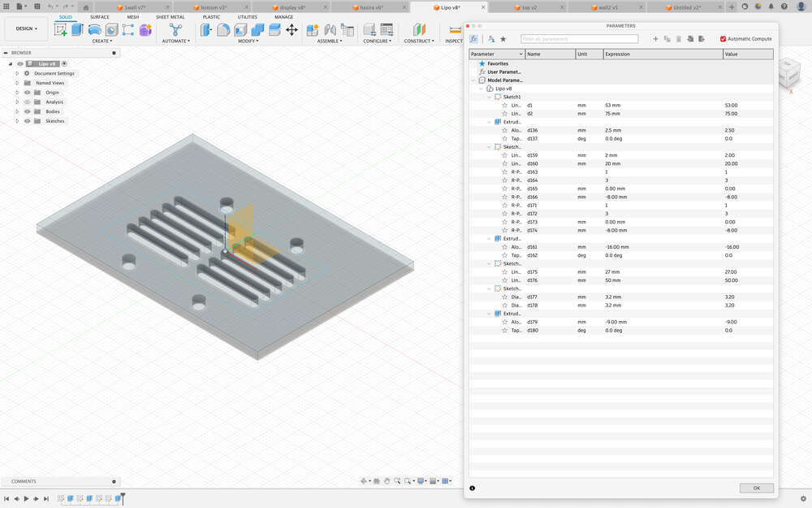
Task: Open the CREATE dropdown menu
Action: point(102,41)
